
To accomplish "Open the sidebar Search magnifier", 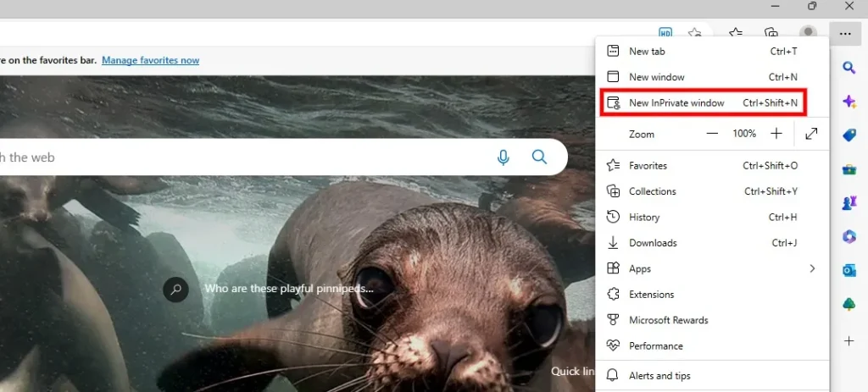I will (849, 68).
